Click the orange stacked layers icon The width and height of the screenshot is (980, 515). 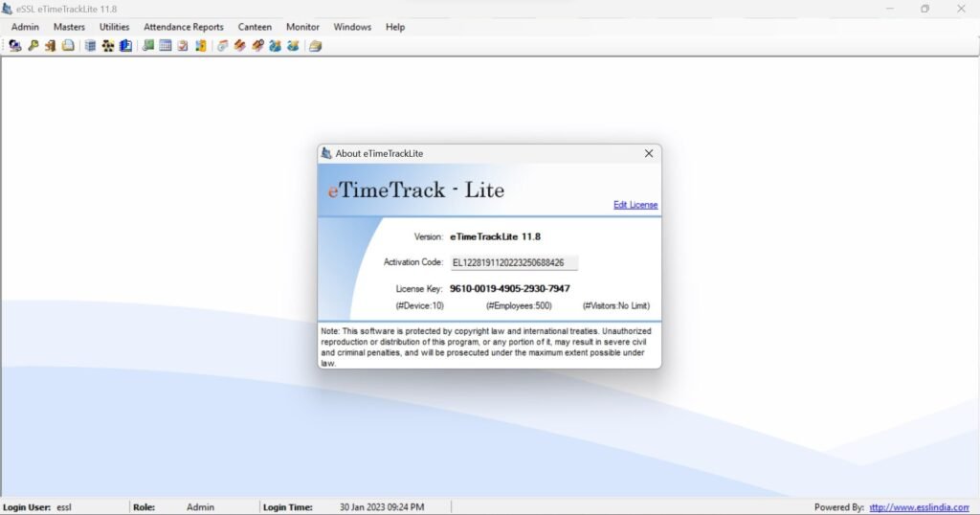click(x=240, y=46)
